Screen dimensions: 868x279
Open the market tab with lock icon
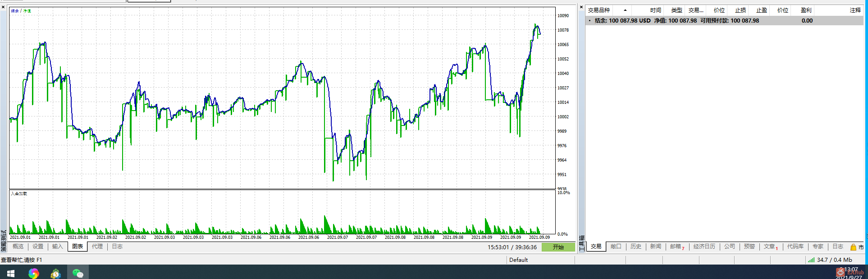coord(857,247)
